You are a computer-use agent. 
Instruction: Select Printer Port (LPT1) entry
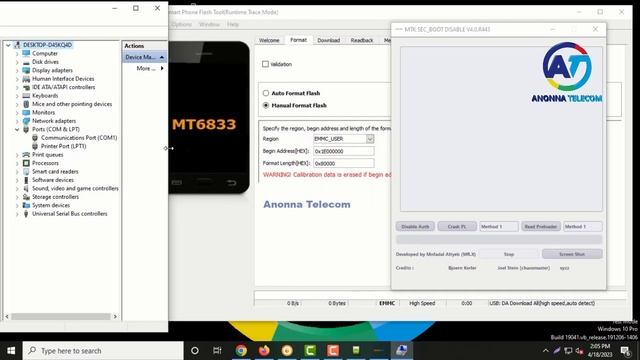click(x=64, y=146)
